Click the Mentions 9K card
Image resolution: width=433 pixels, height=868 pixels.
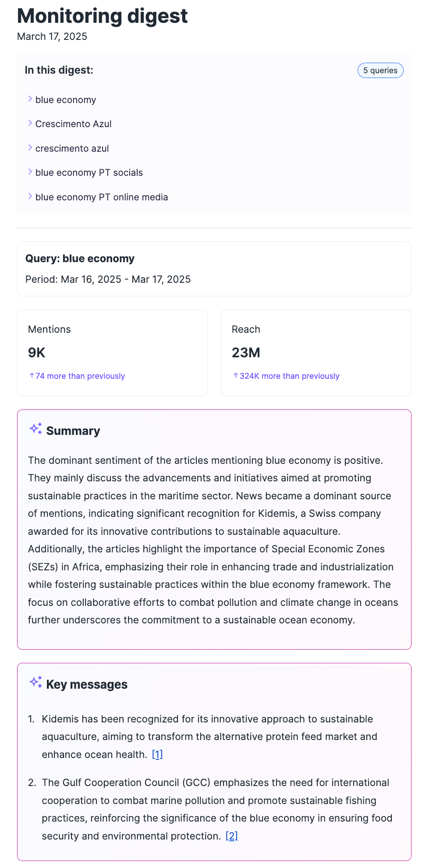tap(112, 352)
